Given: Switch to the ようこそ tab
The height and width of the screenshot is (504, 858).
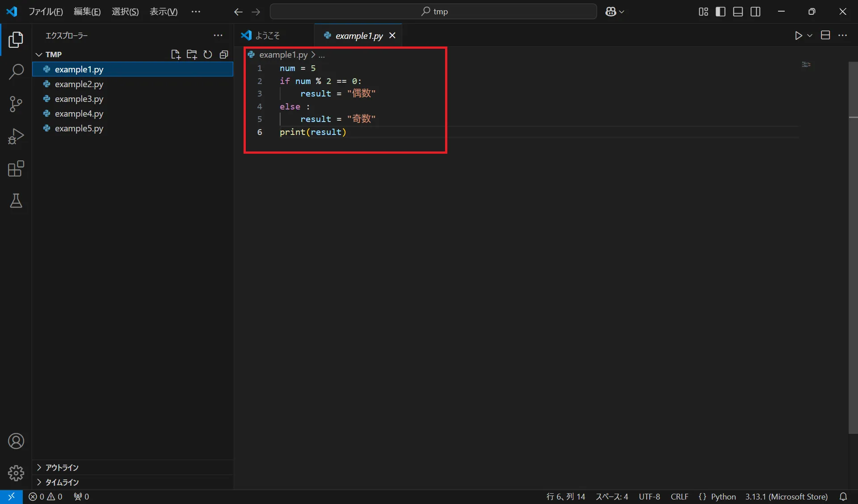Looking at the screenshot, I should [x=274, y=36].
